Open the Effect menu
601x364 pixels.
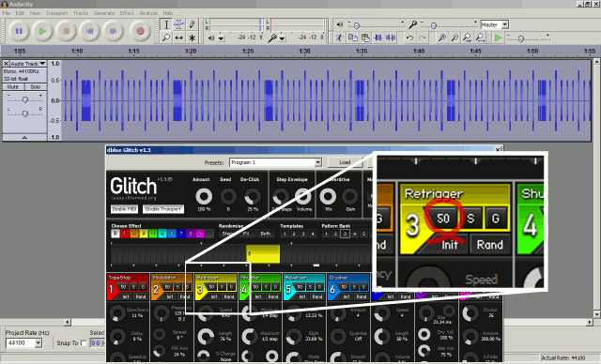click(x=127, y=13)
